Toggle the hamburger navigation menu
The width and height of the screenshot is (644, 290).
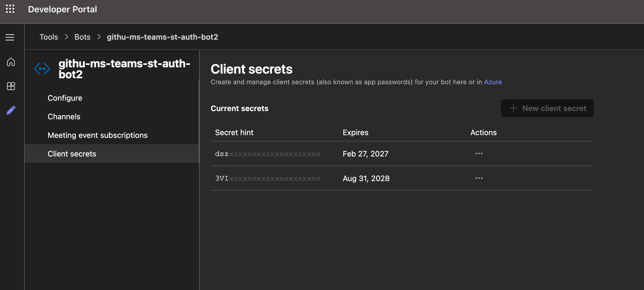point(10,37)
